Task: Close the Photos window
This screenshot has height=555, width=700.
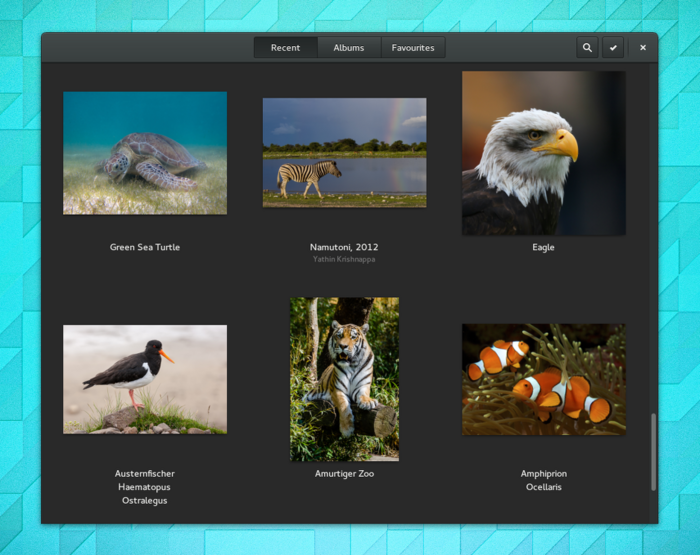Action: click(643, 47)
